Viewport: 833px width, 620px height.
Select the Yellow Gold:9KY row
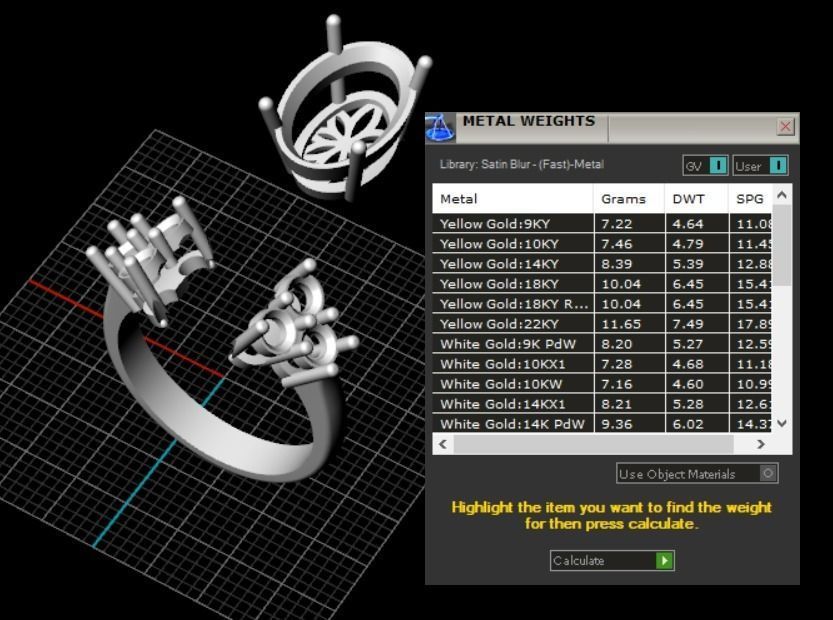[x=602, y=224]
